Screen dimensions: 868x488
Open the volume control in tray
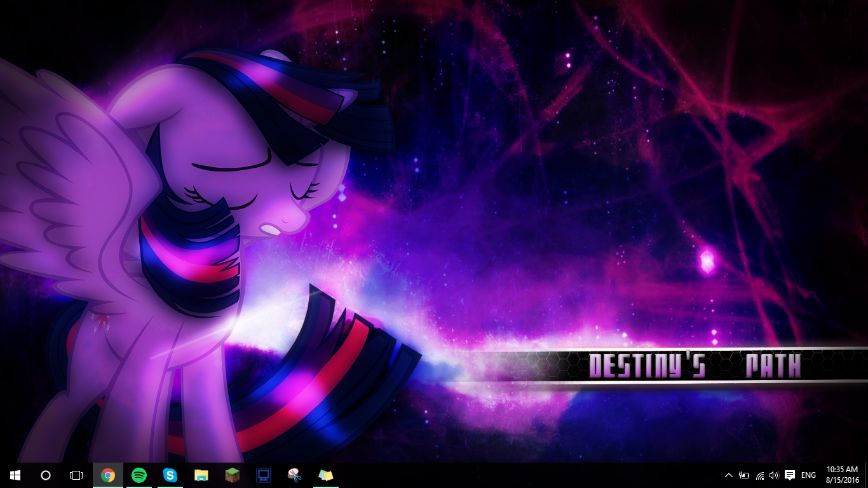(773, 475)
